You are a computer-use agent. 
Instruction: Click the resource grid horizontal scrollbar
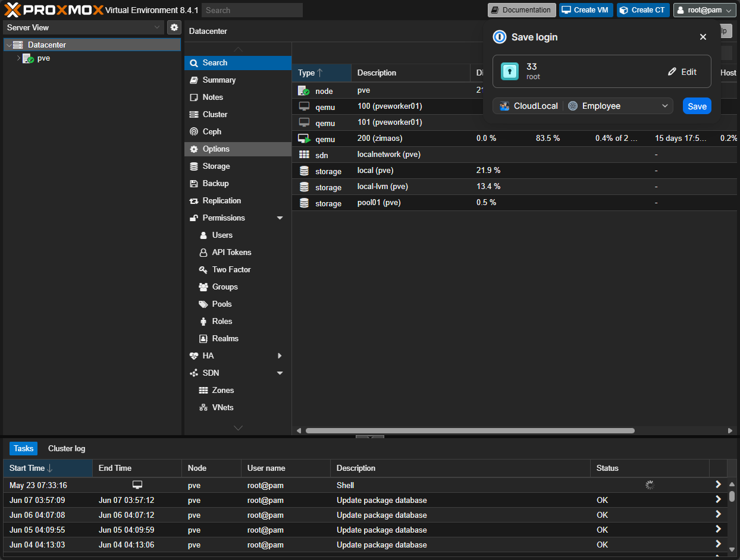pyautogui.click(x=470, y=430)
